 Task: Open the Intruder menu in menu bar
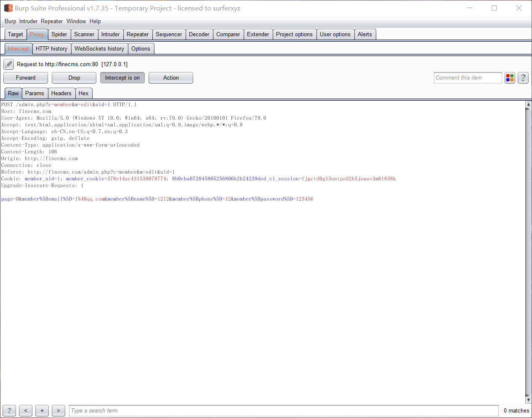tap(28, 21)
